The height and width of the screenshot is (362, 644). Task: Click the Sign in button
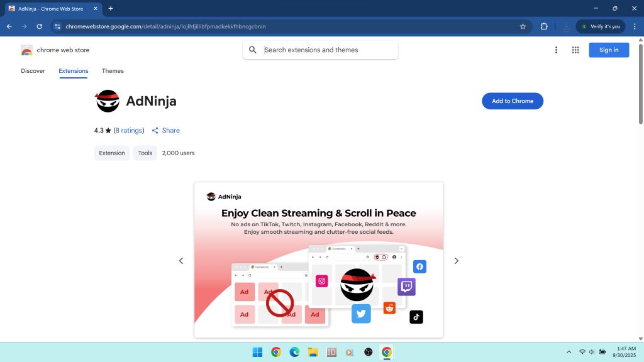(608, 50)
